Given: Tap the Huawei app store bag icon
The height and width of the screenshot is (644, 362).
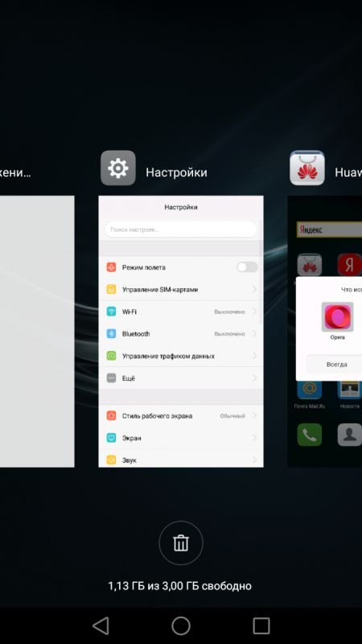Looking at the screenshot, I should pos(307,167).
